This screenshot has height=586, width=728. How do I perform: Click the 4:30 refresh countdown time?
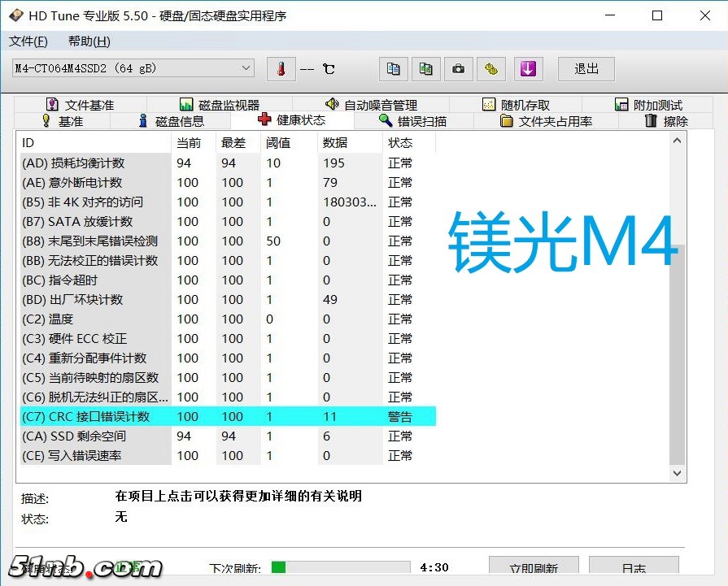tap(434, 567)
